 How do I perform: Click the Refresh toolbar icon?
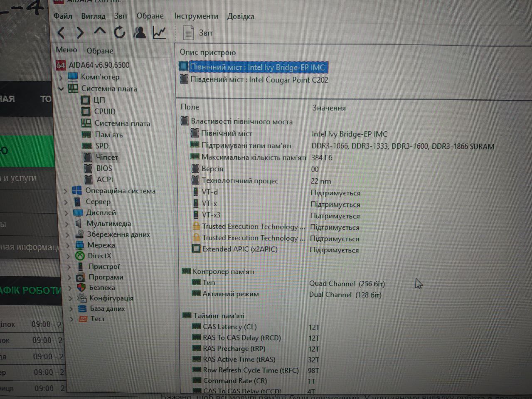(120, 32)
